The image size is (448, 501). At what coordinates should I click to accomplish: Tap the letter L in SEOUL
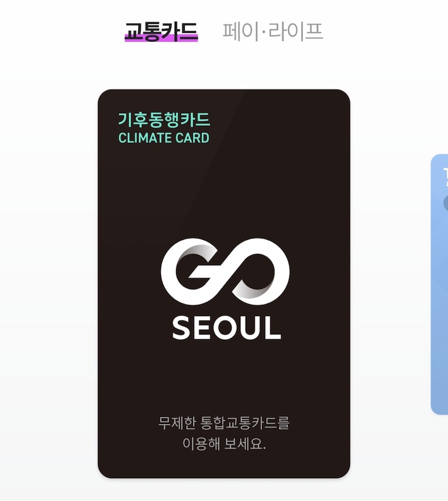(x=273, y=328)
